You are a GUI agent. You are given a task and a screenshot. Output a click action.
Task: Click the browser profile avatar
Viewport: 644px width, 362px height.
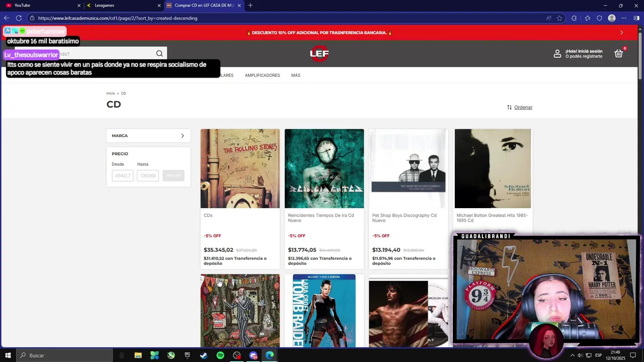pyautogui.click(x=612, y=18)
